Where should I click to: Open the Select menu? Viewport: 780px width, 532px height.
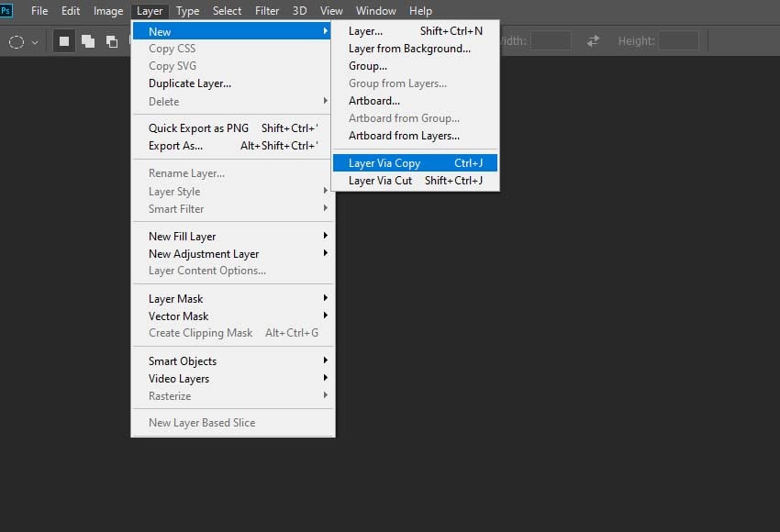click(227, 10)
